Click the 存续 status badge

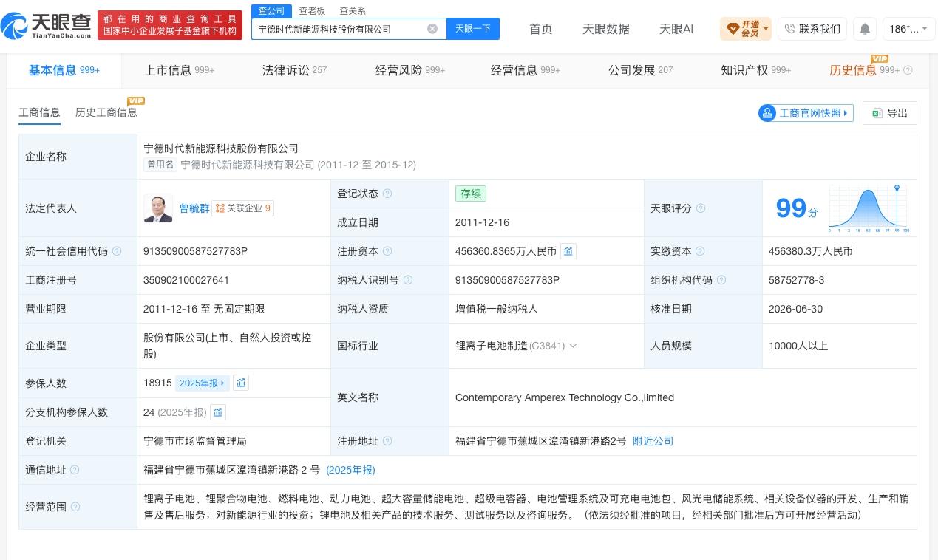click(x=471, y=194)
